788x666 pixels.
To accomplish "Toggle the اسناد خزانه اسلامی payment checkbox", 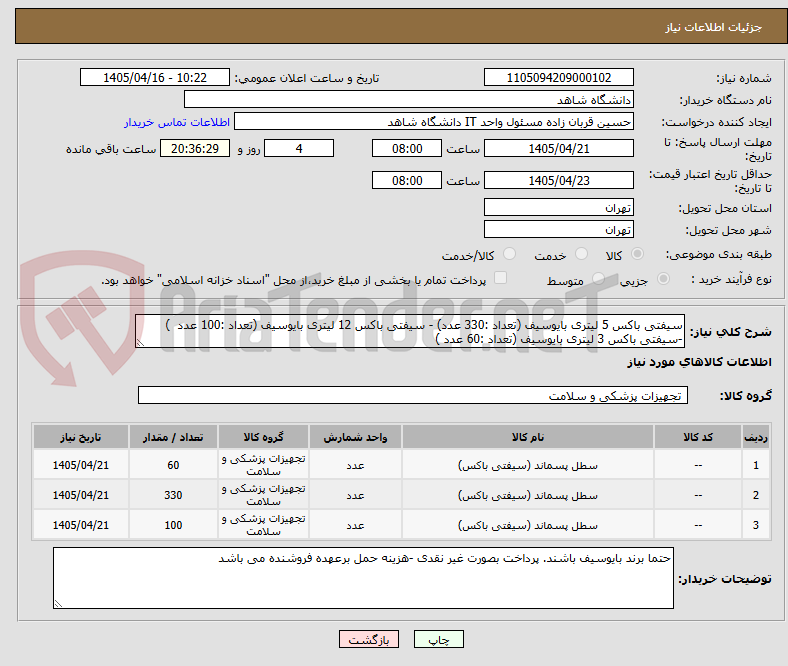I will [x=501, y=278].
